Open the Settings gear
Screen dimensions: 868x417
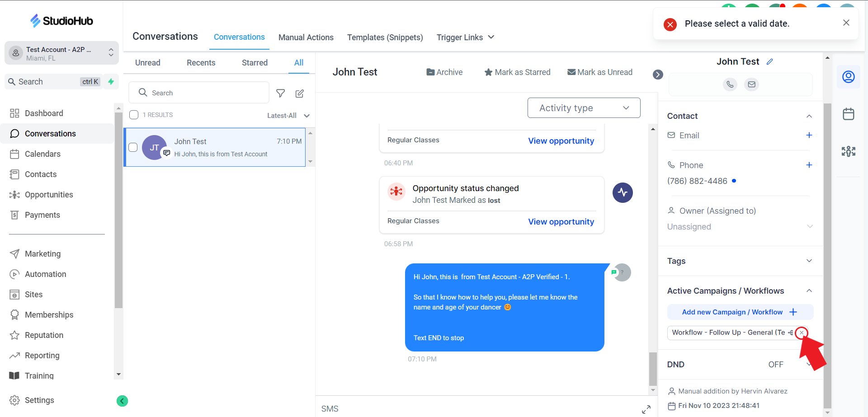pyautogui.click(x=14, y=400)
